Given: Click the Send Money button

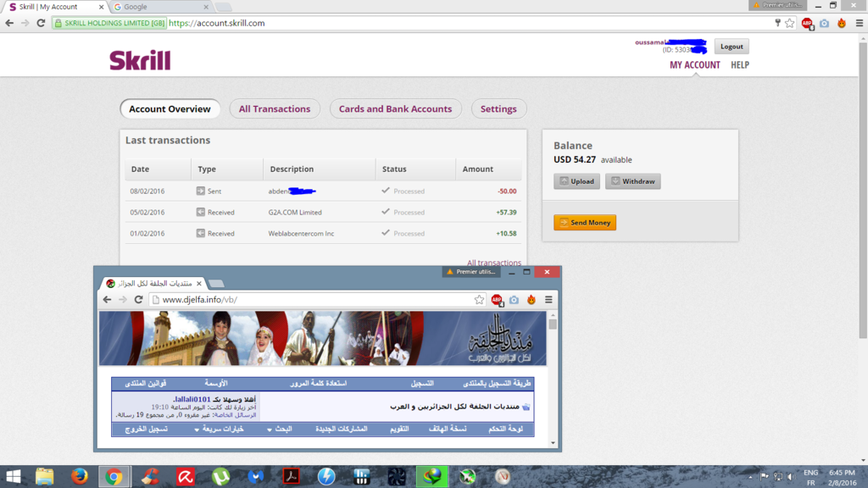Looking at the screenshot, I should tap(585, 223).
